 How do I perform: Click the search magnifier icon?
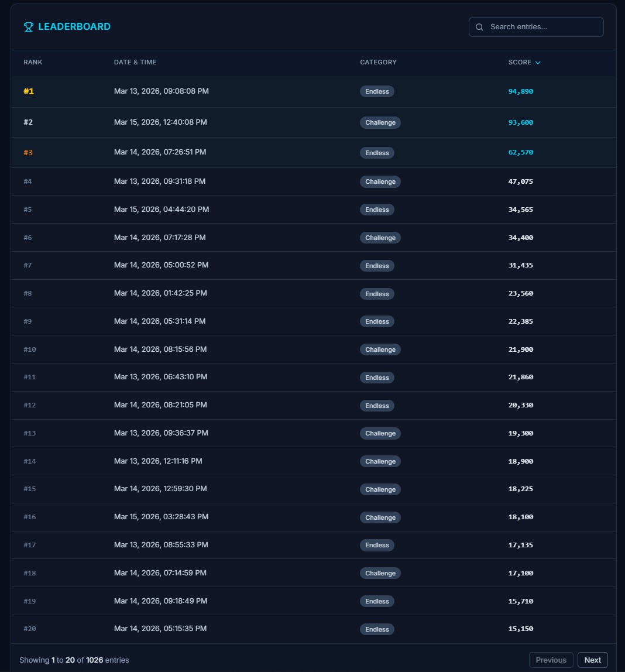(479, 27)
